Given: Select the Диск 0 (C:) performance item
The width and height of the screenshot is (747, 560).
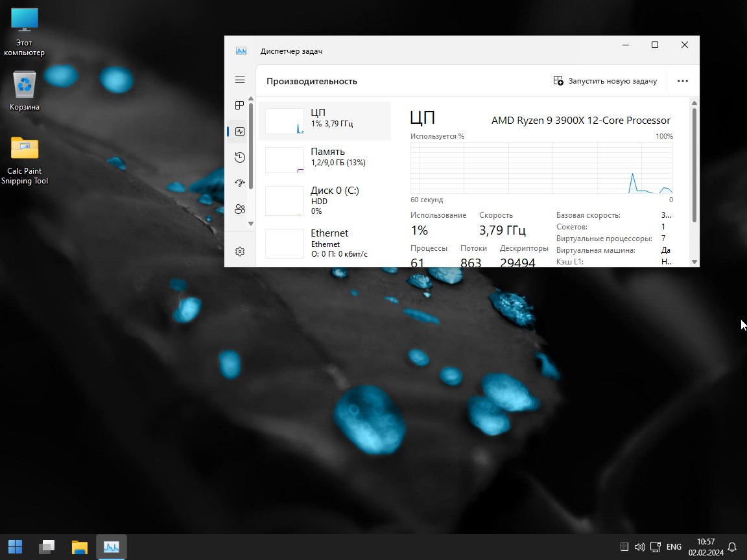Looking at the screenshot, I should 325,200.
